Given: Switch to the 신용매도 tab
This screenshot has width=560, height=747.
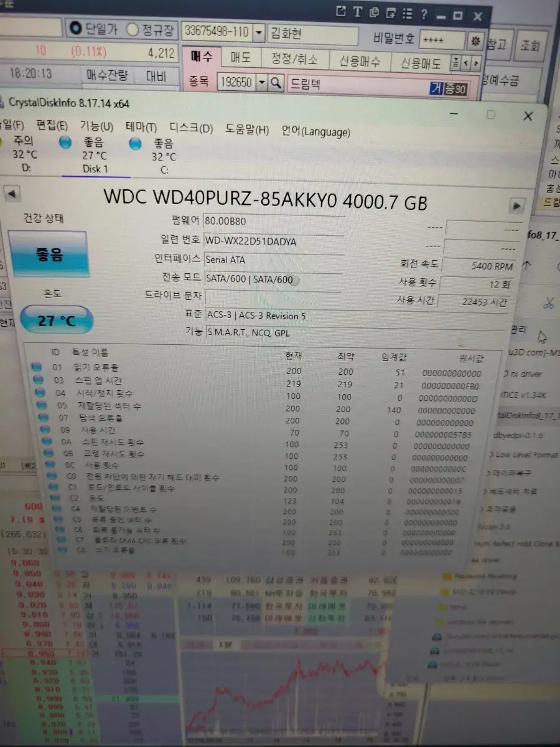Looking at the screenshot, I should point(421,63).
